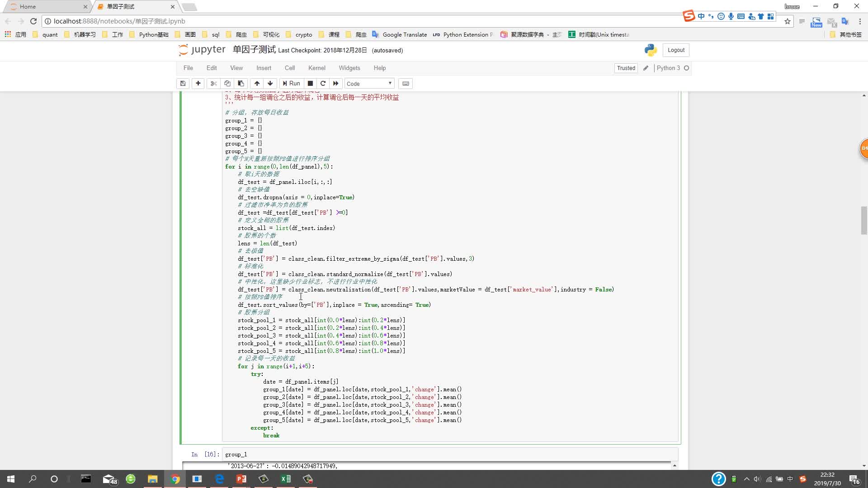Open the Kernel menu
The width and height of the screenshot is (868, 488).
point(316,68)
